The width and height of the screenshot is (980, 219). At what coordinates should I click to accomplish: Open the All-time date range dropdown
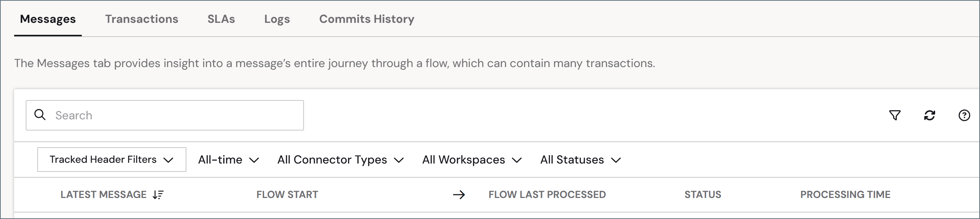click(x=228, y=160)
